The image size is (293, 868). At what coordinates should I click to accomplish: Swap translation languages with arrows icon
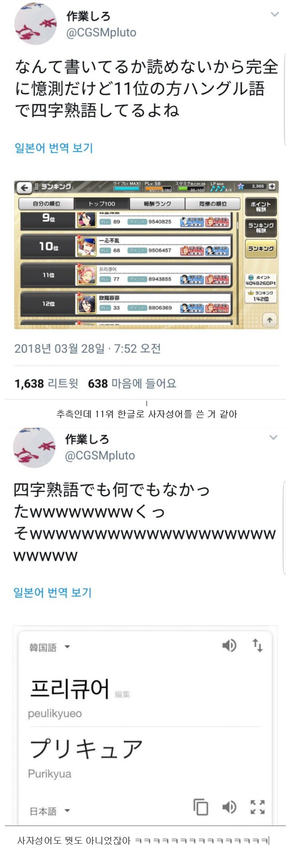pyautogui.click(x=258, y=646)
